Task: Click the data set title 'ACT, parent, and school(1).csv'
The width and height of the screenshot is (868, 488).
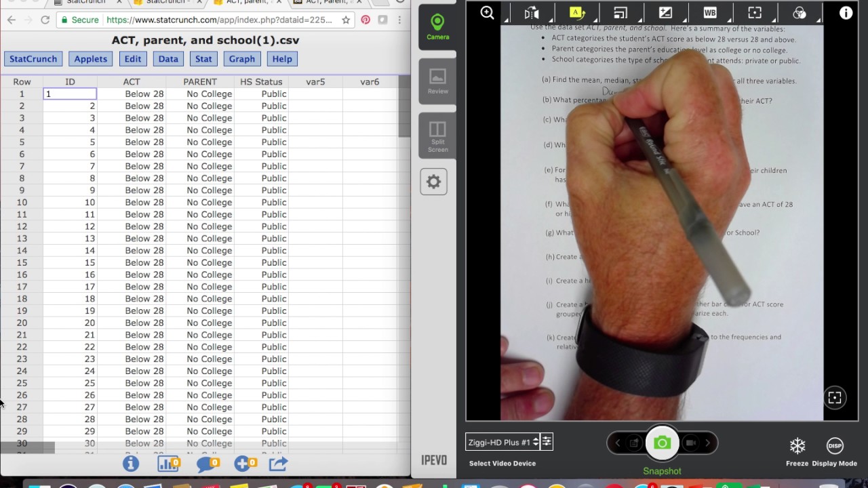Action: (205, 41)
